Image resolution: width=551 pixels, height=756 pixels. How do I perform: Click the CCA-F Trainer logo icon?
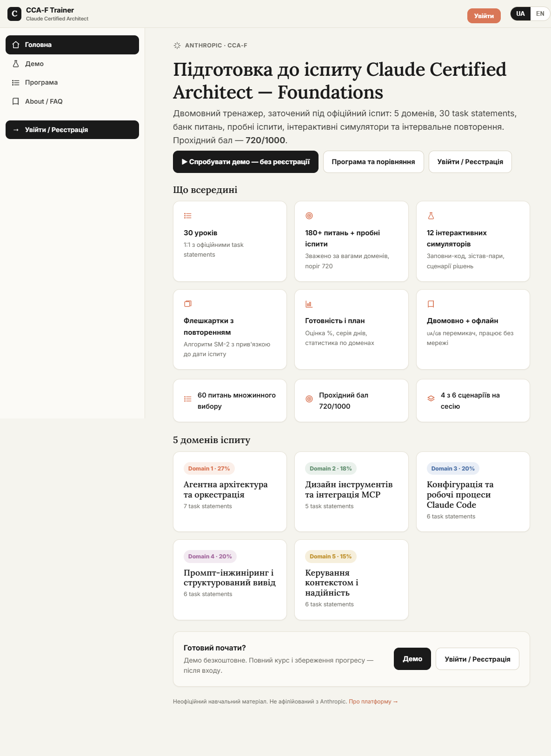pos(14,14)
